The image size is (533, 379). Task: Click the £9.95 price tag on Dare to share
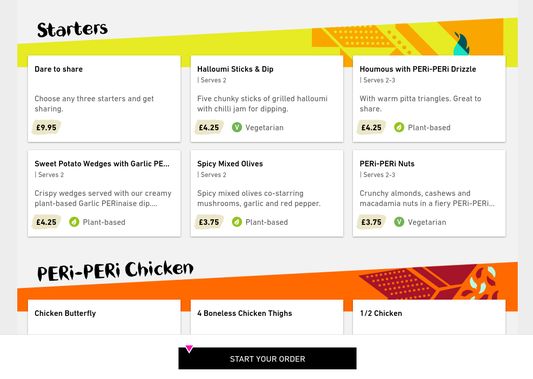point(47,127)
